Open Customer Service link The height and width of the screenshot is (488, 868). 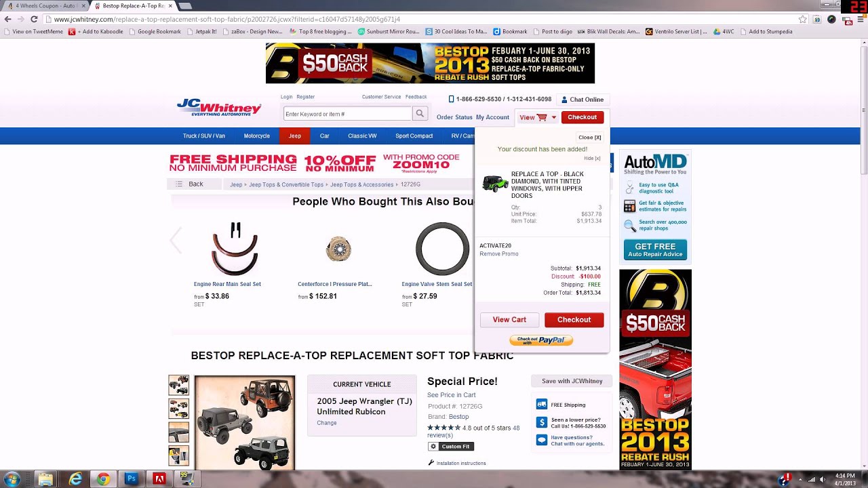[382, 97]
